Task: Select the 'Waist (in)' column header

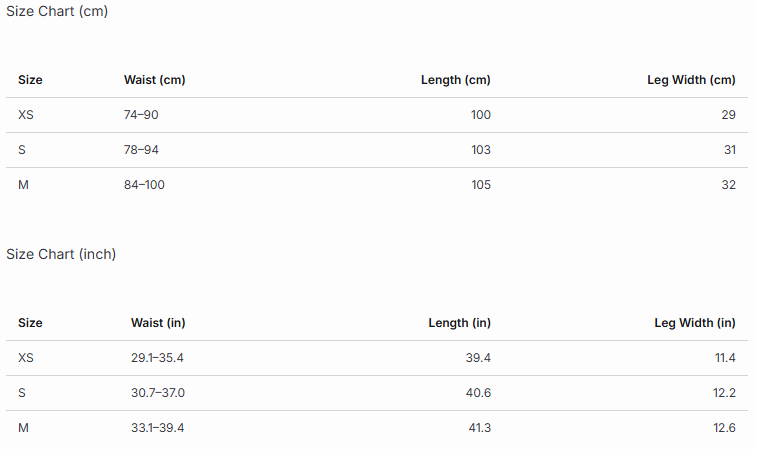Action: coord(158,323)
